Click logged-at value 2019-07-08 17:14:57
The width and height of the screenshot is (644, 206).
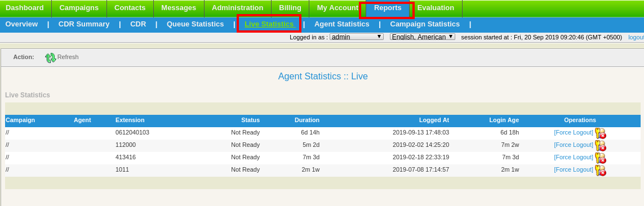(x=420, y=169)
